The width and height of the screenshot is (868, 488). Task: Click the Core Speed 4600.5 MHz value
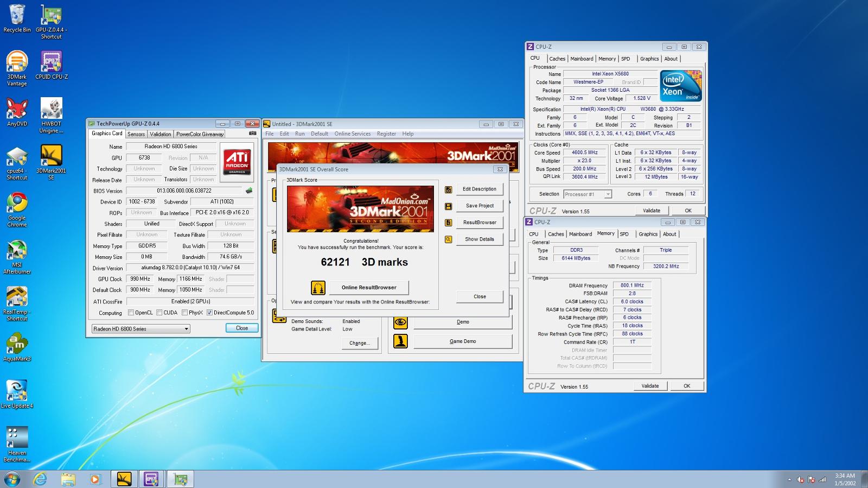click(585, 153)
